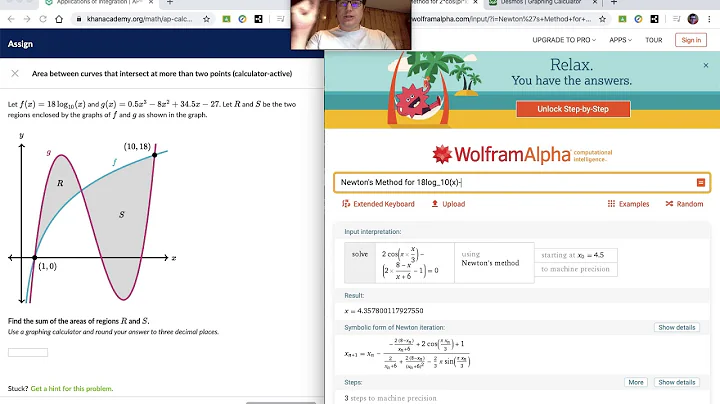Click More button in Steps section
Image resolution: width=720 pixels, height=404 pixels.
point(636,382)
